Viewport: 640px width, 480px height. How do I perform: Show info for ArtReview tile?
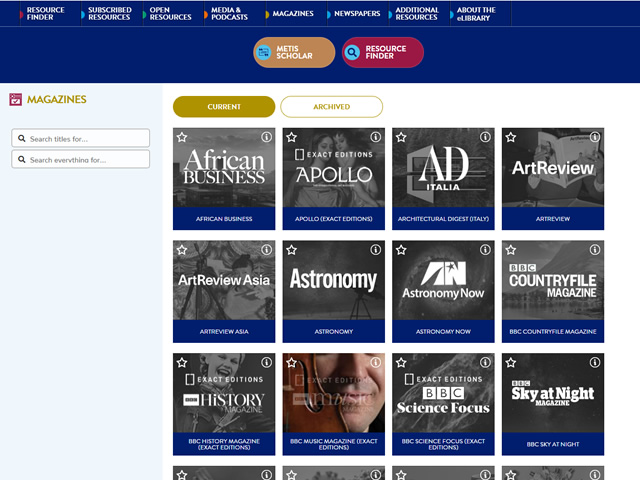click(595, 137)
